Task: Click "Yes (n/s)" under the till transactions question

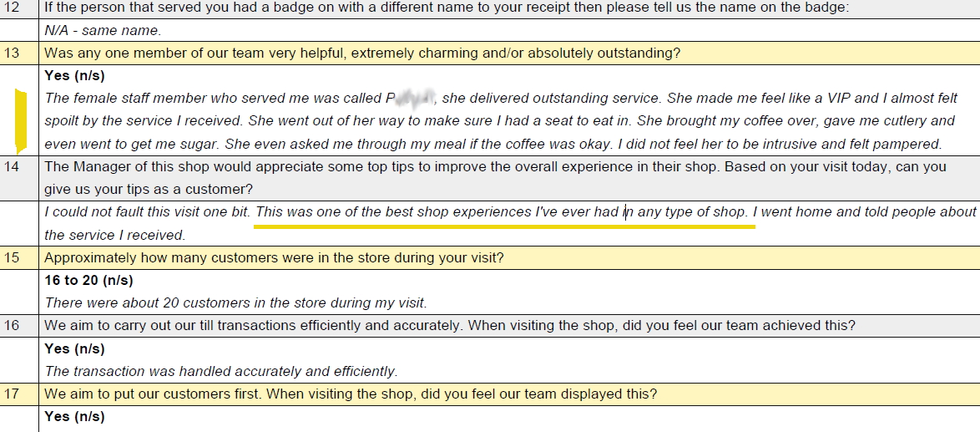Action: pos(74,348)
